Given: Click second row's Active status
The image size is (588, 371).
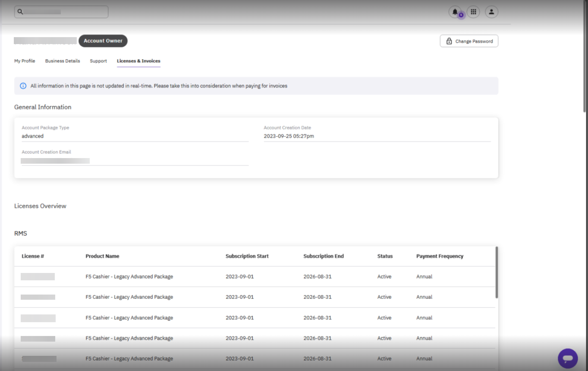Looking at the screenshot, I should click(x=384, y=297).
